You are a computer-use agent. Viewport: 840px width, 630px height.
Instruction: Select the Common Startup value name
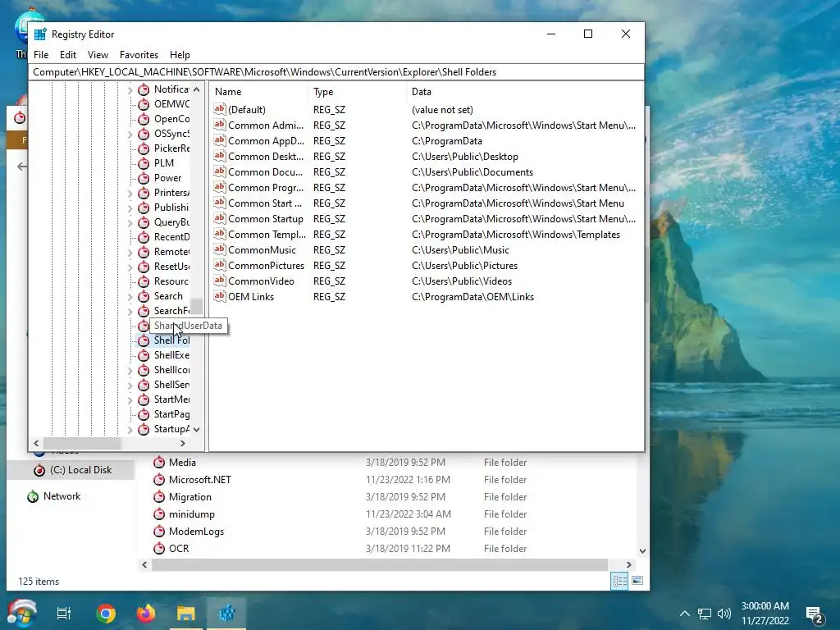(x=266, y=218)
